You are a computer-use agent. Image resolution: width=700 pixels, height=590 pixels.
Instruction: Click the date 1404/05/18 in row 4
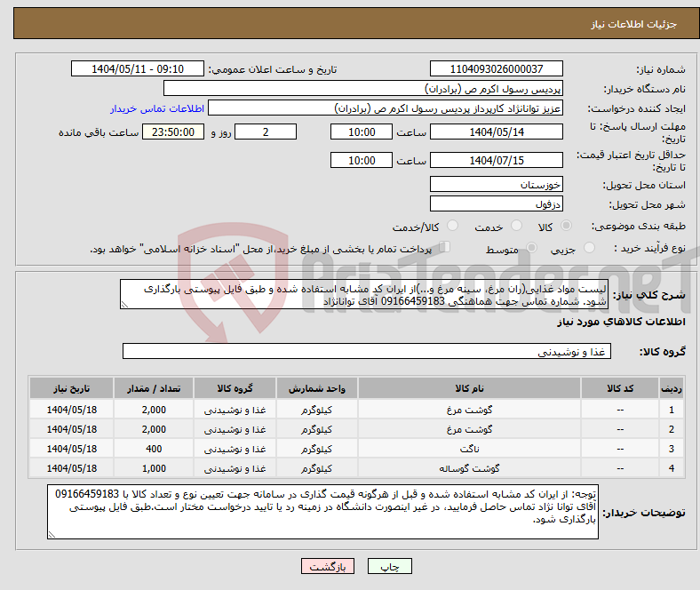click(71, 468)
